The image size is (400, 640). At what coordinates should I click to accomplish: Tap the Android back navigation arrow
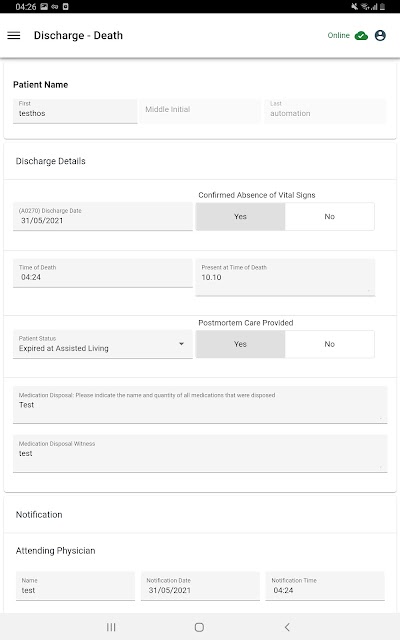click(x=287, y=627)
